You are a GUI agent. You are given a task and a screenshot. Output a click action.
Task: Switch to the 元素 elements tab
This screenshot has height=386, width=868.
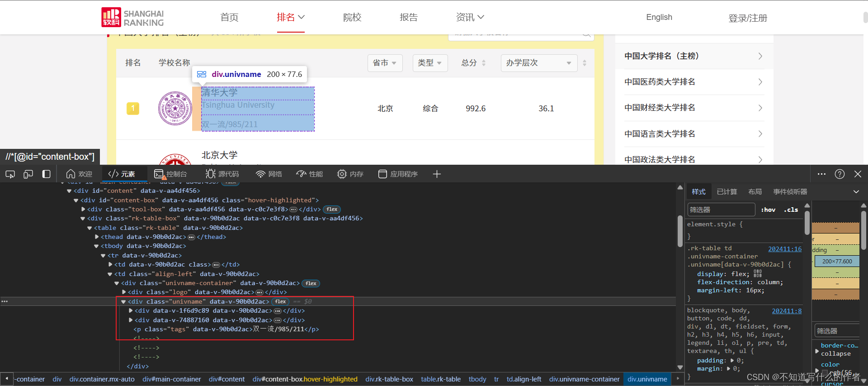tap(122, 174)
